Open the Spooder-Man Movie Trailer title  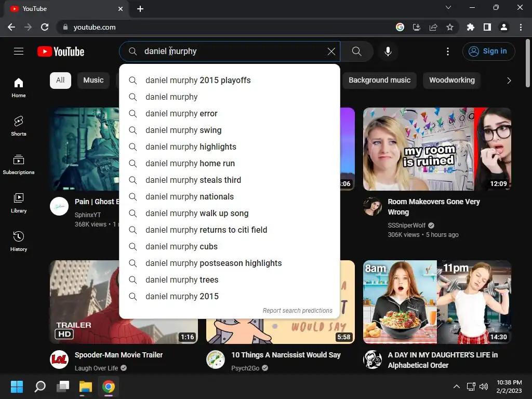coord(118,355)
